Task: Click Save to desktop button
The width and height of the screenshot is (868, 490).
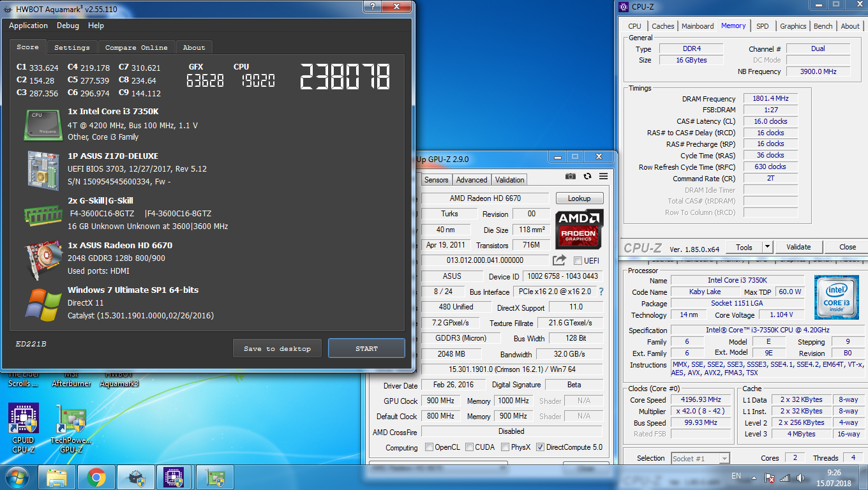Action: tap(277, 348)
